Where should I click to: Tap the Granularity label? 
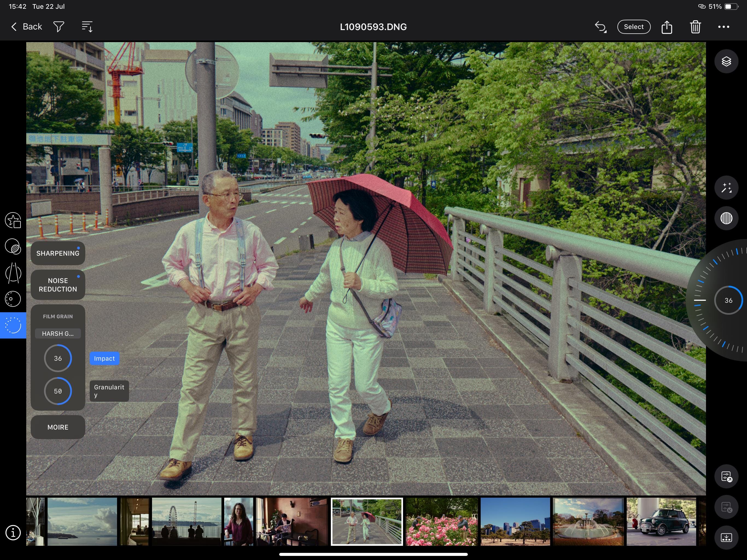109,391
